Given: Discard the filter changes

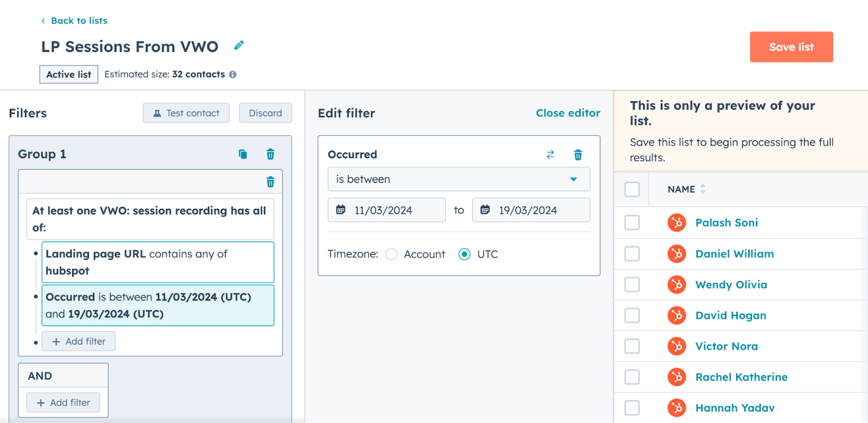Looking at the screenshot, I should (265, 113).
